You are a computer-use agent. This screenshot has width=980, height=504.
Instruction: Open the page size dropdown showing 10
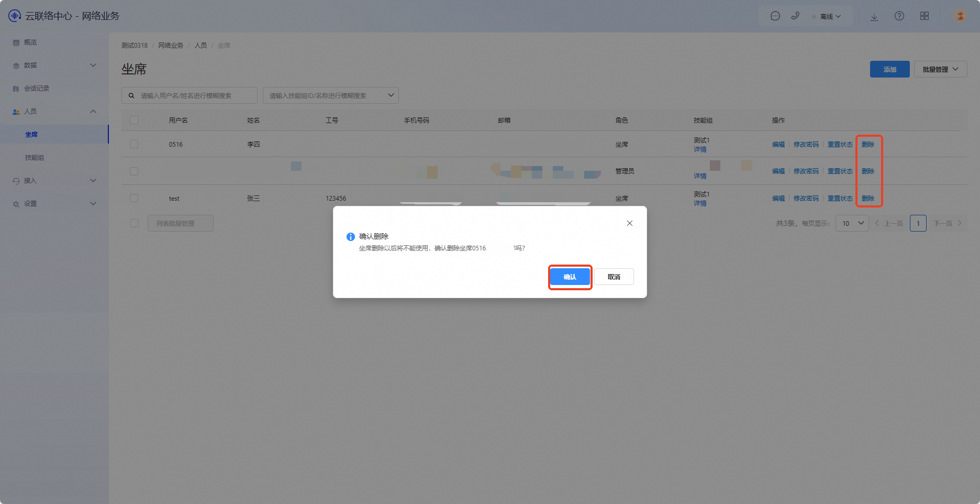point(852,223)
